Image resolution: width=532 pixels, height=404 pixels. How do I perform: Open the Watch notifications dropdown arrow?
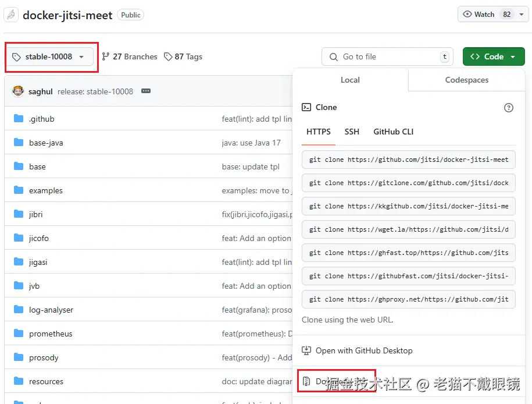pyautogui.click(x=522, y=15)
